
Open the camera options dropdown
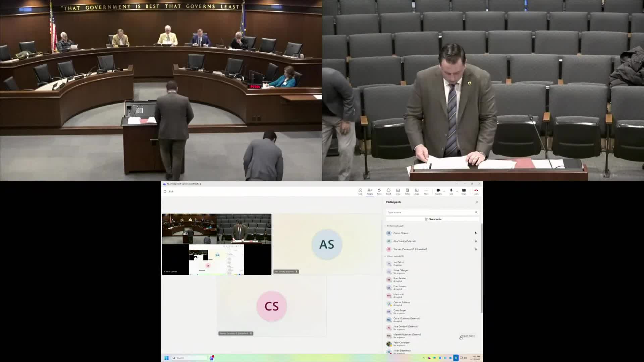(x=444, y=191)
